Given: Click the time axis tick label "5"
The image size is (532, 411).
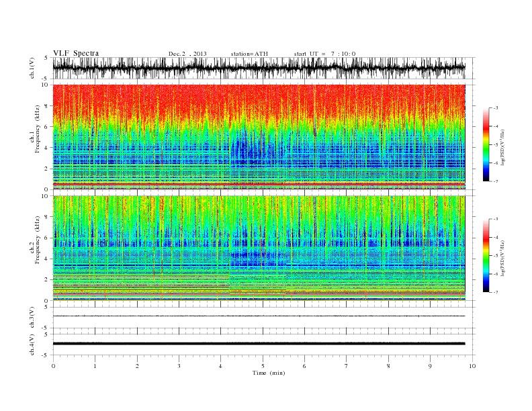Looking at the screenshot, I should tap(263, 366).
